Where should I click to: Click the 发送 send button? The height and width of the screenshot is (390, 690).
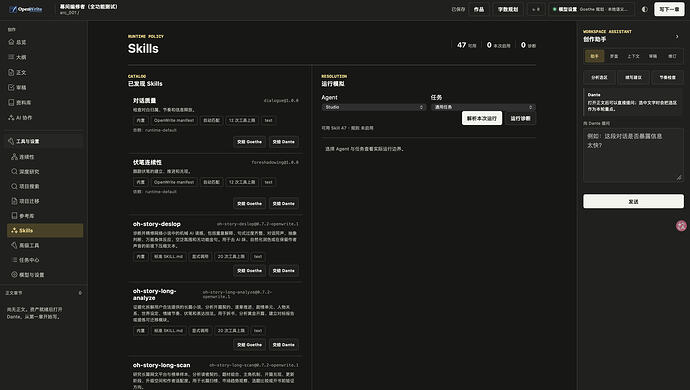pos(633,201)
